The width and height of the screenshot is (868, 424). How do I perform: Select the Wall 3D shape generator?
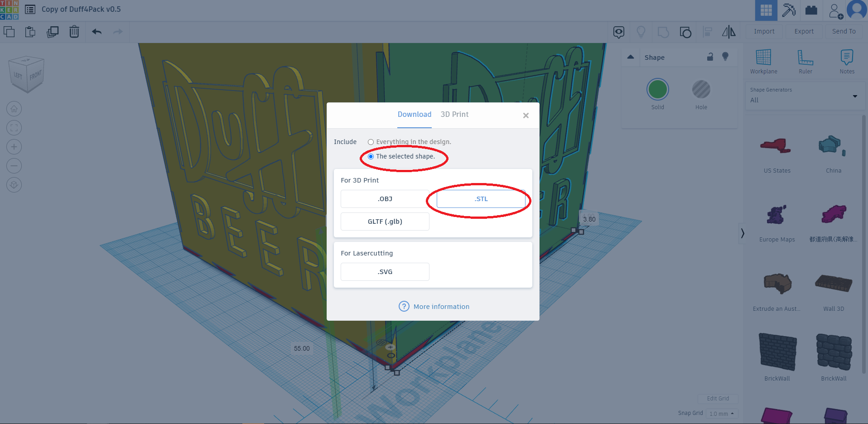pyautogui.click(x=833, y=293)
